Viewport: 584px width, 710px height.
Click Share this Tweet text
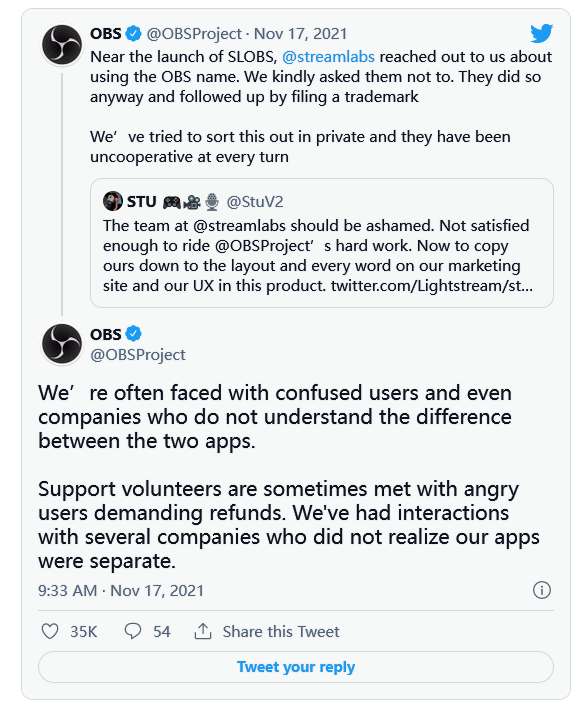(x=281, y=631)
